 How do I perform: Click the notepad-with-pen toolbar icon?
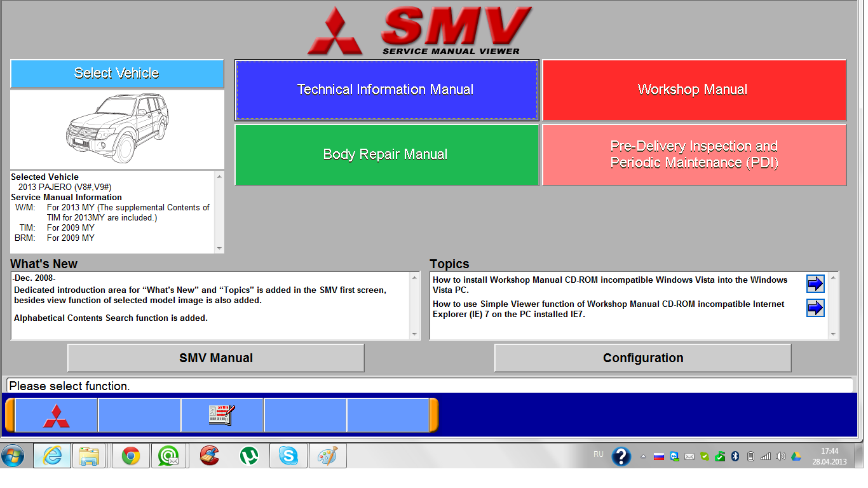222,416
